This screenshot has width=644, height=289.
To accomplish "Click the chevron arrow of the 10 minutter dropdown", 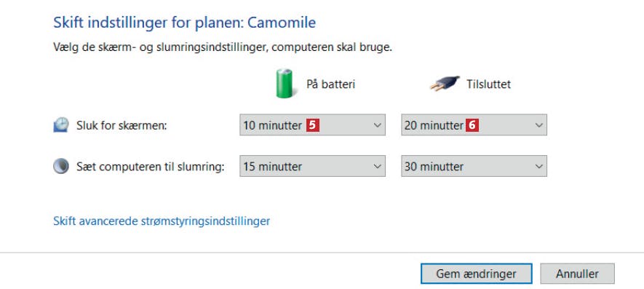I will (x=378, y=125).
